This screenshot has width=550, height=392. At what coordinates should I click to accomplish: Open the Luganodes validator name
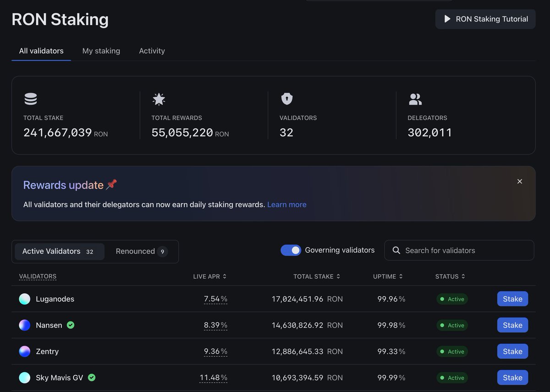(x=55, y=299)
